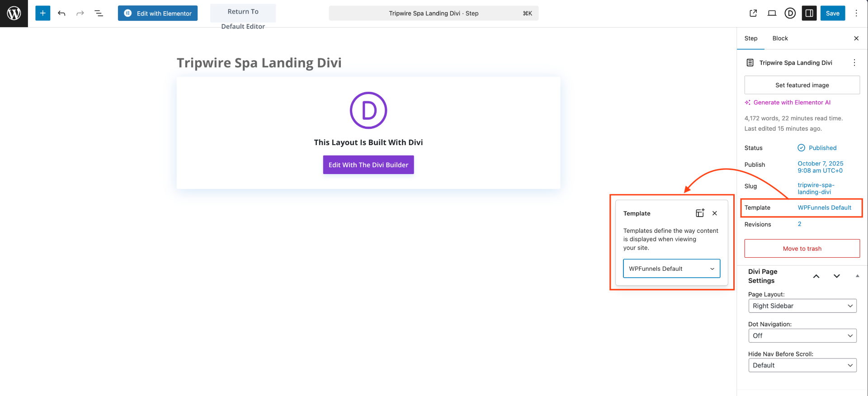The width and height of the screenshot is (868, 396).
Task: Expand the Page Layout Right Sidebar dropdown
Action: point(802,306)
